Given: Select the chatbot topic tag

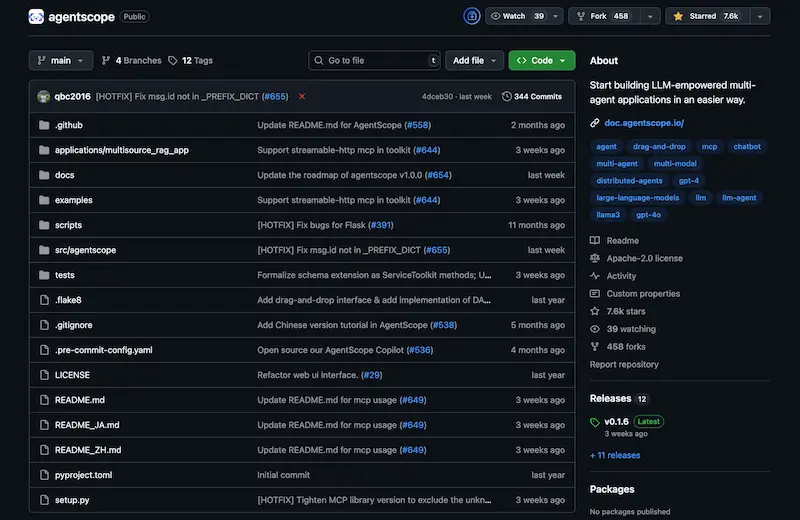Looking at the screenshot, I should [x=747, y=146].
